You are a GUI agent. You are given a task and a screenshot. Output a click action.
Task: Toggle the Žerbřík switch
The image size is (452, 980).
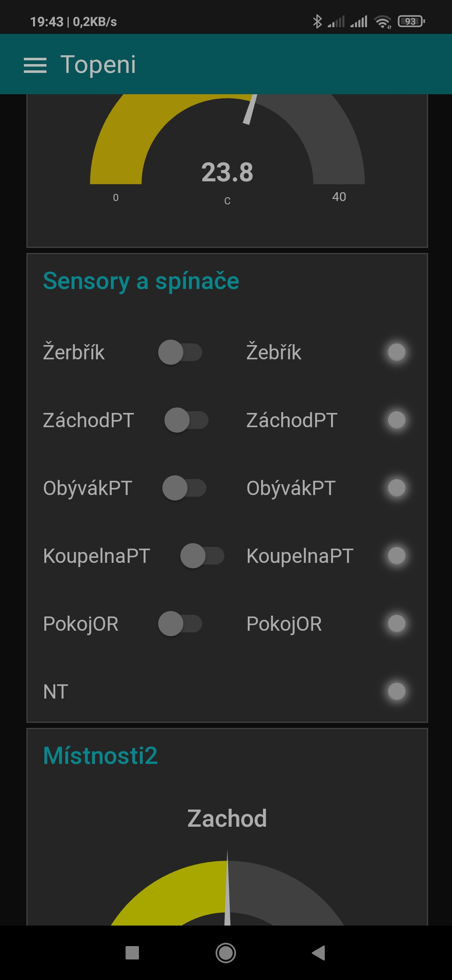tap(180, 352)
